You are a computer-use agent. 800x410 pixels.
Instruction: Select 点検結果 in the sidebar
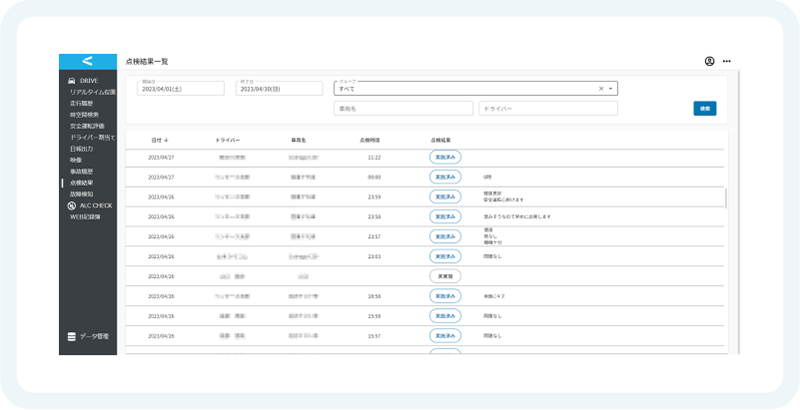[82, 183]
